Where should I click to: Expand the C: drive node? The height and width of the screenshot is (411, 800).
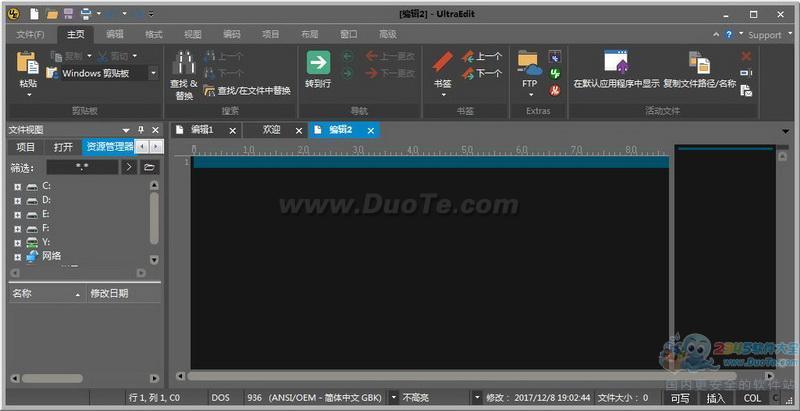[x=18, y=187]
